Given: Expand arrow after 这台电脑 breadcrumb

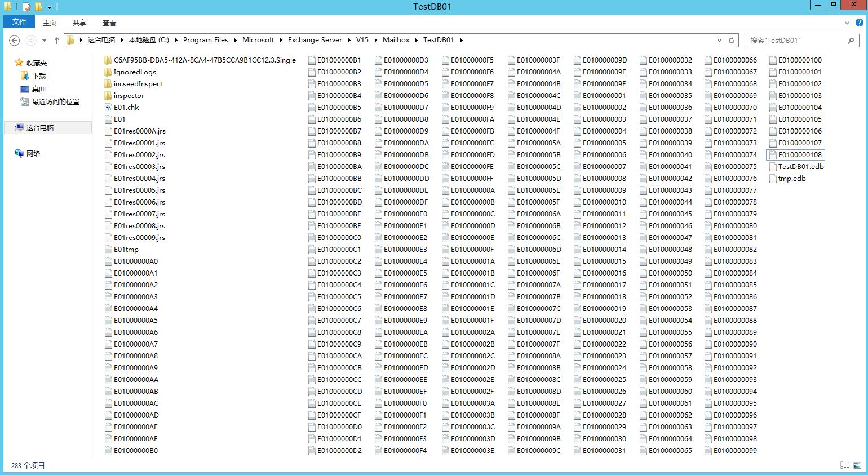Looking at the screenshot, I should point(122,40).
